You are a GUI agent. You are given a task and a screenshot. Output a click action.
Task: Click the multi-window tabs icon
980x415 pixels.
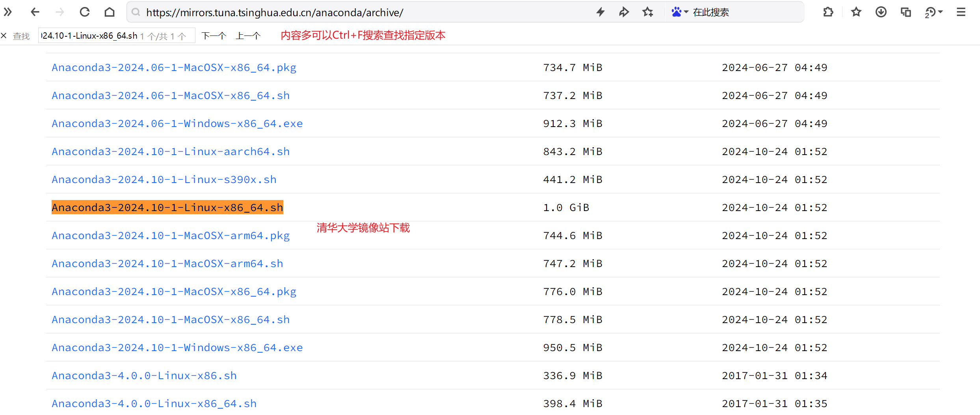pos(906,12)
